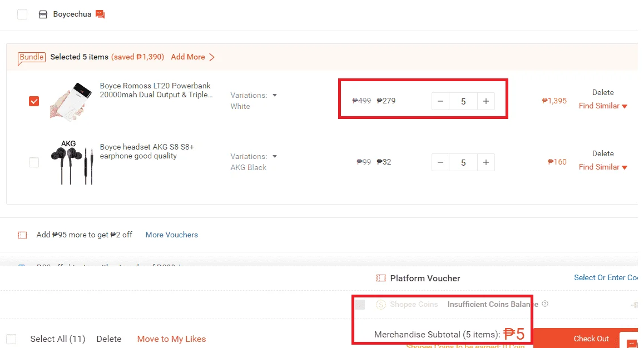Click the '(saved ₱1,390)' text
Image resolution: width=644 pixels, height=348 pixels.
(x=137, y=57)
